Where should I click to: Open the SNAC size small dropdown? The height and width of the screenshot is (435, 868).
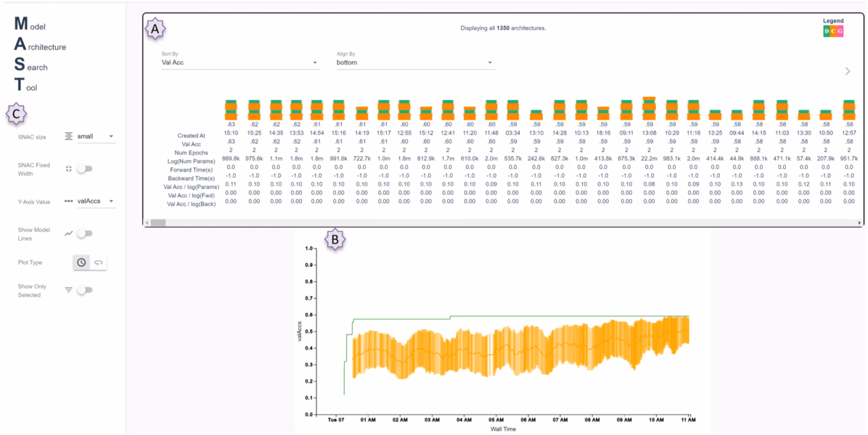(x=96, y=136)
